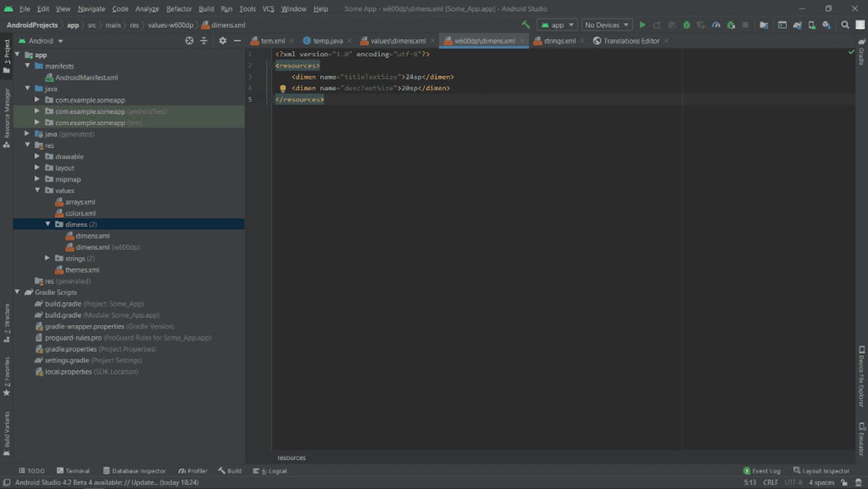Open the Terminal tool window
This screenshot has height=489, width=868.
[73, 471]
